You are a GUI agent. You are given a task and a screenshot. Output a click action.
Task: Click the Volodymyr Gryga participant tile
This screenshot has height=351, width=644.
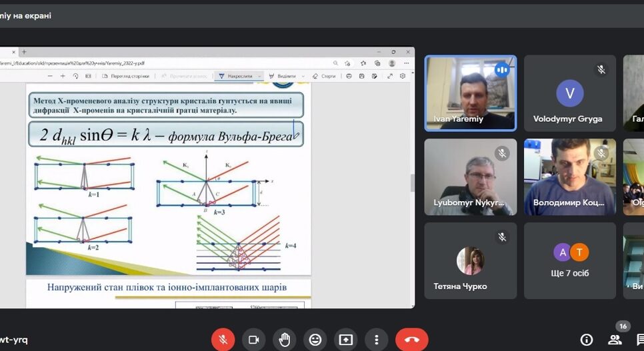pyautogui.click(x=569, y=93)
